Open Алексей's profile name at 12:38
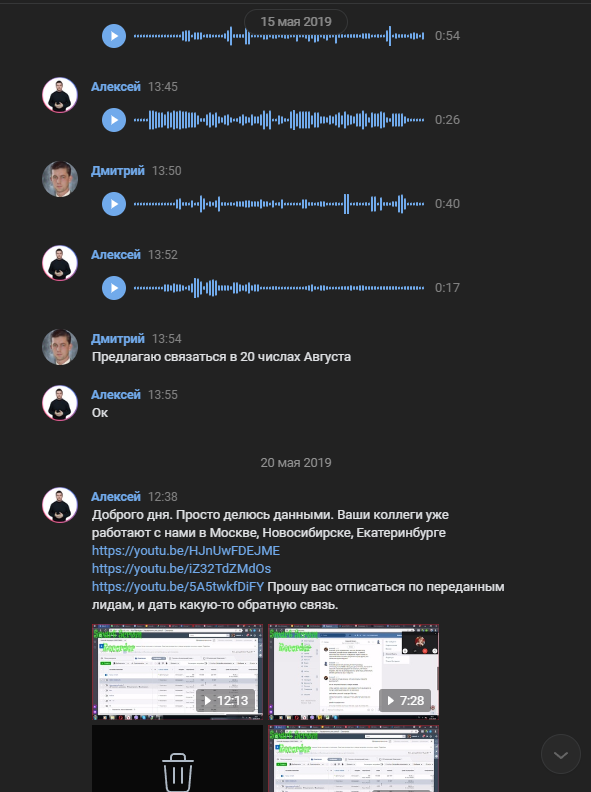The width and height of the screenshot is (591, 792). point(116,497)
